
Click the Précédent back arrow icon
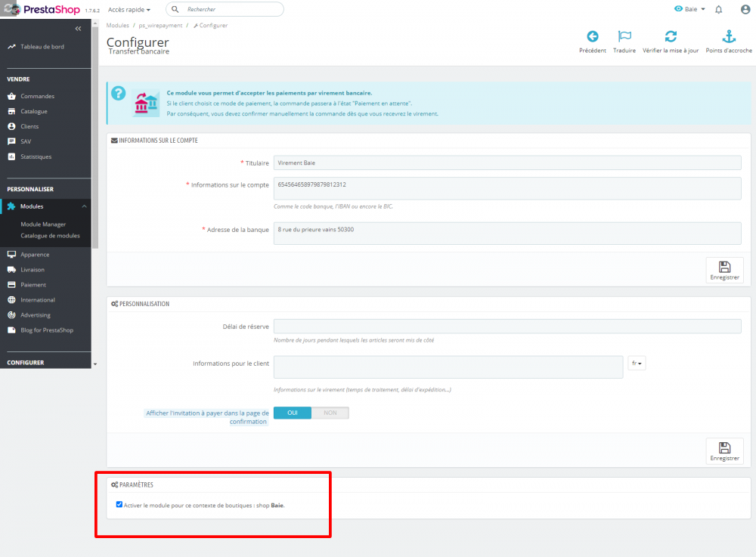click(x=593, y=36)
